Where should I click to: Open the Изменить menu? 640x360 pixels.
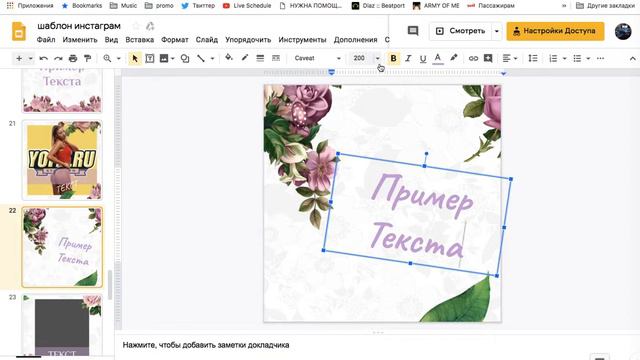[80, 40]
